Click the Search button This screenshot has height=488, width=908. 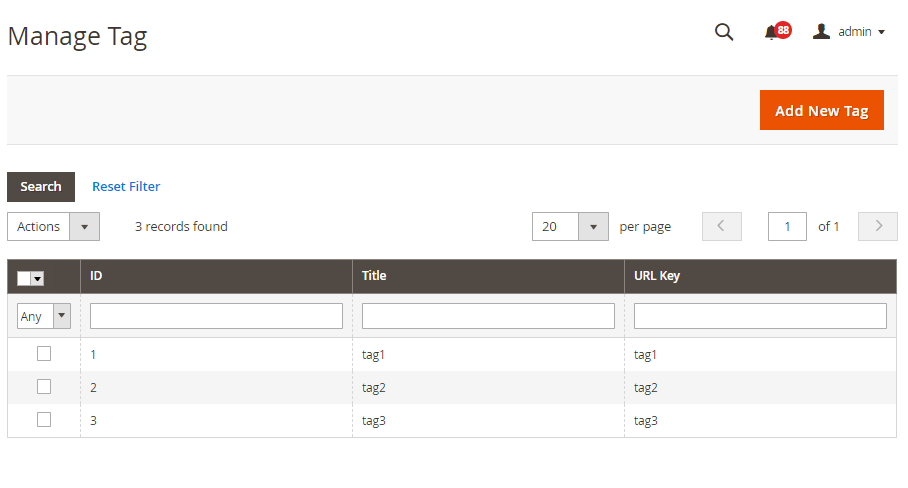(x=41, y=186)
